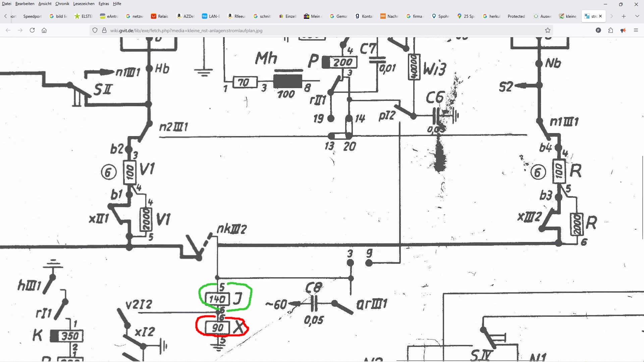This screenshot has height=362, width=644.
Task: Switch to the ELSTER tab
Action: tap(84, 16)
